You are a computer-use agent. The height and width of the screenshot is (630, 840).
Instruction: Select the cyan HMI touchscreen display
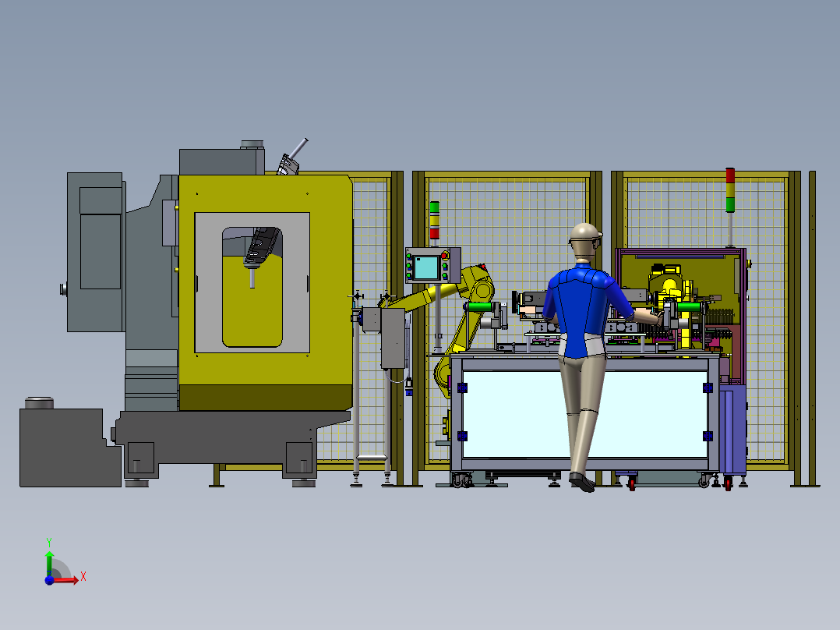[426, 267]
